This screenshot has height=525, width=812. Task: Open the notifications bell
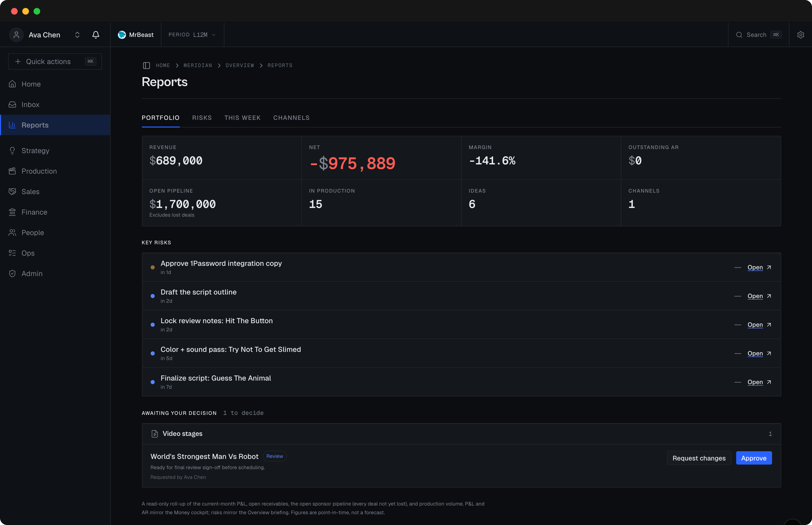pyautogui.click(x=96, y=35)
